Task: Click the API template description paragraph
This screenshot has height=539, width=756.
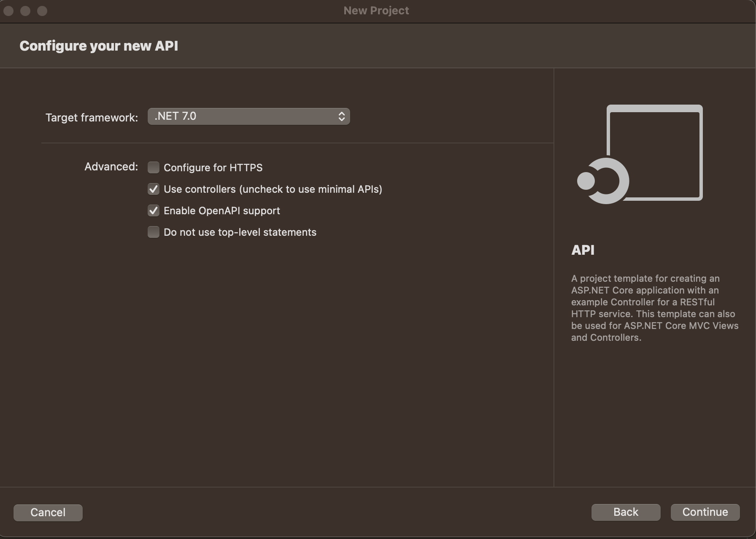Action: (x=655, y=308)
